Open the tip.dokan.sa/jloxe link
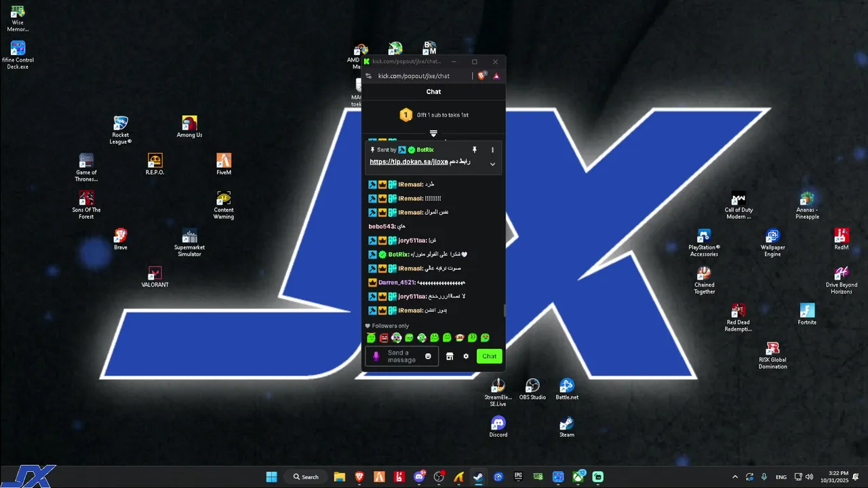This screenshot has width=868, height=488. point(409,162)
